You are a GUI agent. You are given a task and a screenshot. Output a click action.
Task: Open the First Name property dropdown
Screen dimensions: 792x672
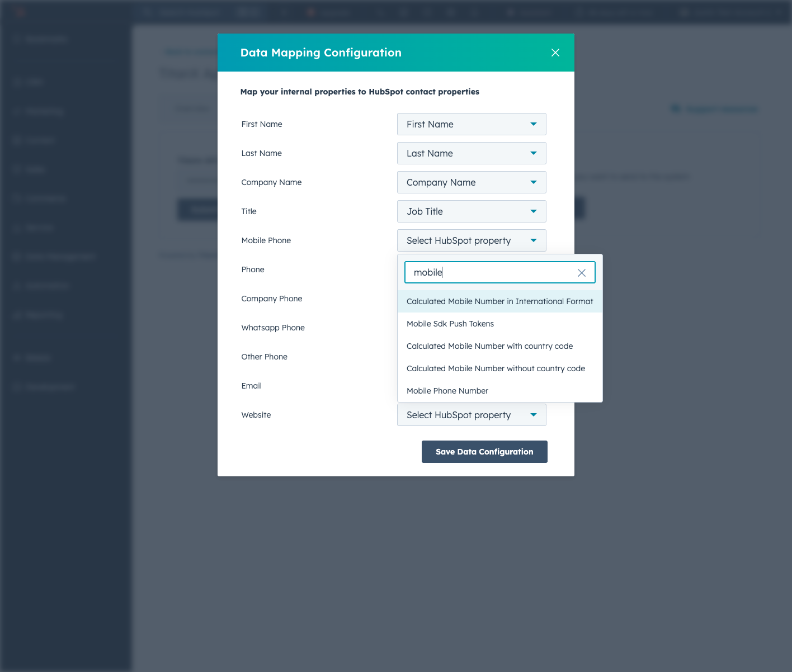tap(472, 124)
